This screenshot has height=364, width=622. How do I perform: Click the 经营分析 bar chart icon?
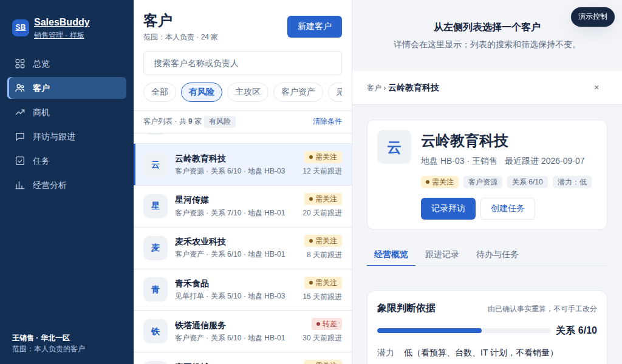coord(20,185)
